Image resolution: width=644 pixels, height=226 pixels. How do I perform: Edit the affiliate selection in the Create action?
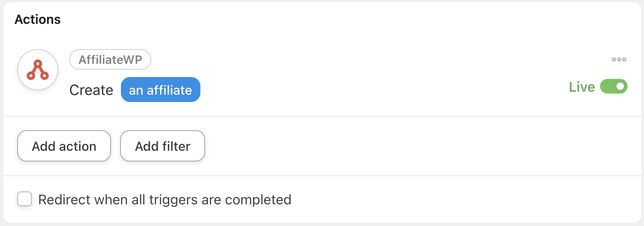pos(160,90)
